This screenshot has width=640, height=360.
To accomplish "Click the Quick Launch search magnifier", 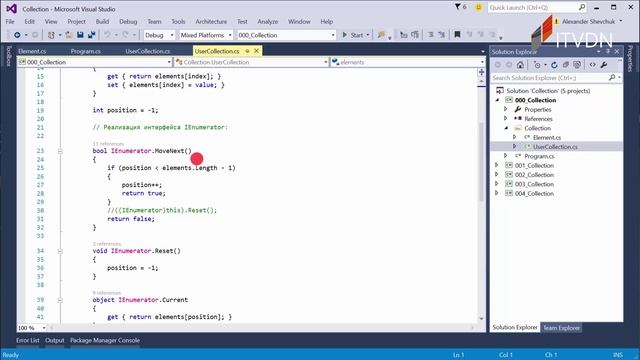I will [582, 7].
